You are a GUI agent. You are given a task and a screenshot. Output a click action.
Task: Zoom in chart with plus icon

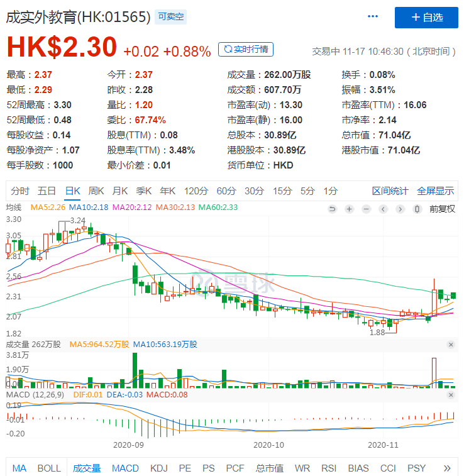[x=350, y=209]
